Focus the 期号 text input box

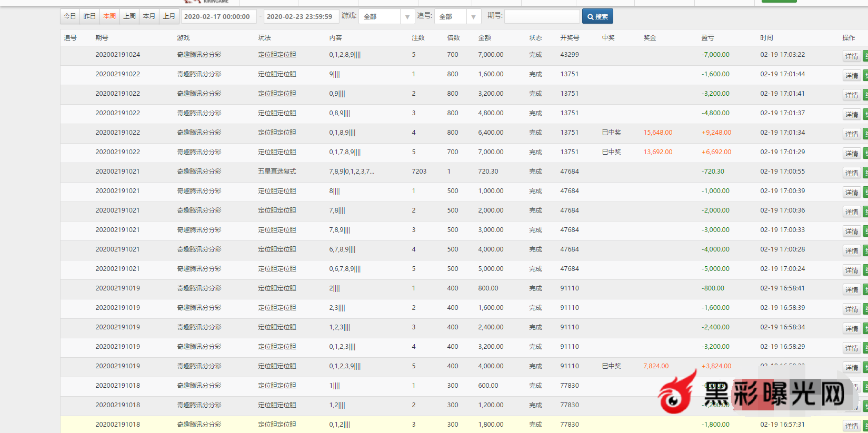[542, 17]
